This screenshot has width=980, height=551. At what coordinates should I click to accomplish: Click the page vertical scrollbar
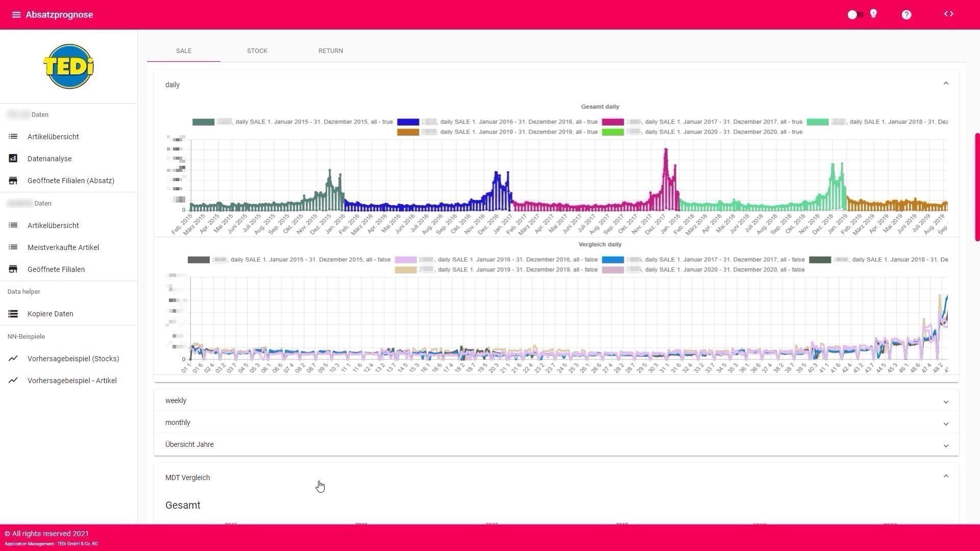pyautogui.click(x=977, y=187)
